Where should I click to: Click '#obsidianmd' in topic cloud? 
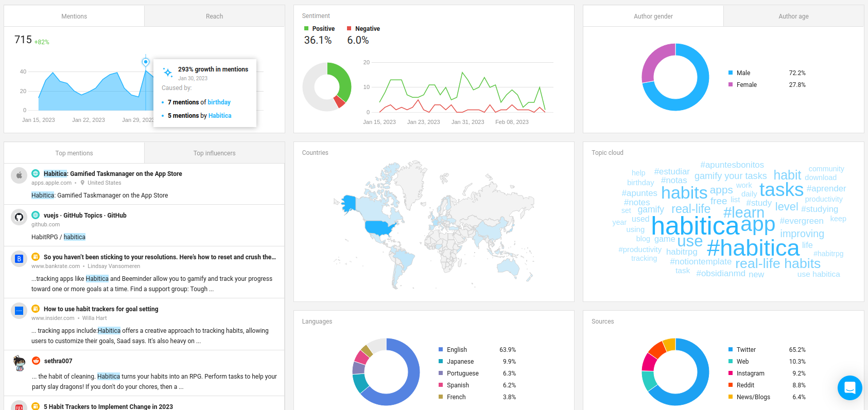[720, 273]
